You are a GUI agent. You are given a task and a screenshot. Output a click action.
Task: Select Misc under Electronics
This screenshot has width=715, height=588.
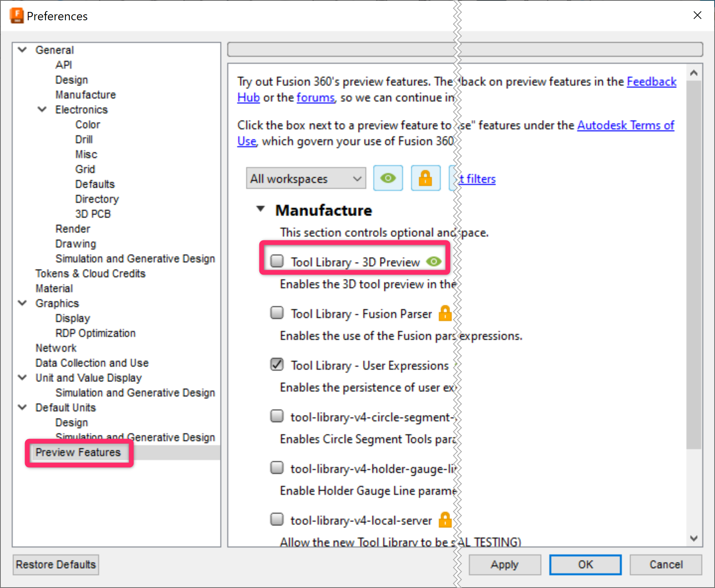point(86,154)
